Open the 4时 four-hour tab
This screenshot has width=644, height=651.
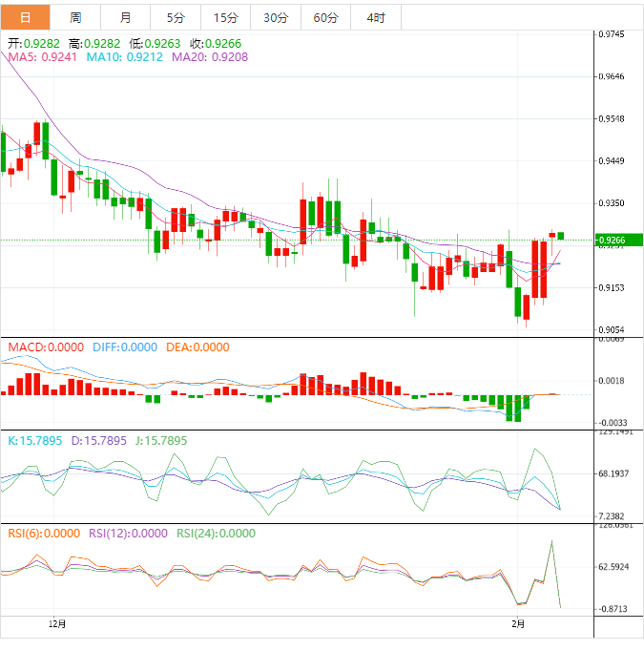click(376, 17)
